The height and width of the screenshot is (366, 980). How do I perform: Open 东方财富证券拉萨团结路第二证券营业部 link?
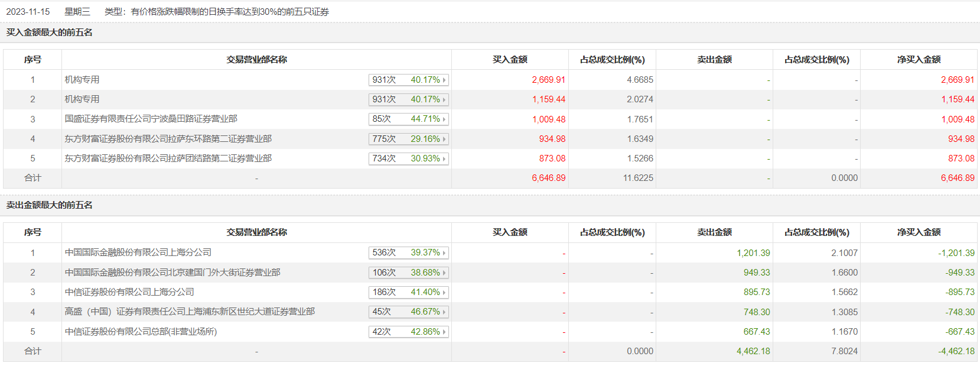point(168,158)
